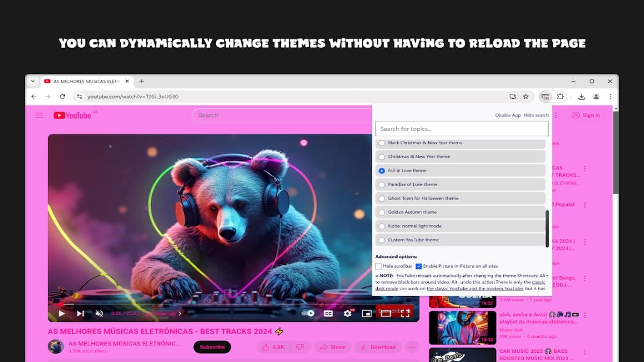Reload the page with the refresh icon
This screenshot has width=644, height=362.
click(x=62, y=97)
